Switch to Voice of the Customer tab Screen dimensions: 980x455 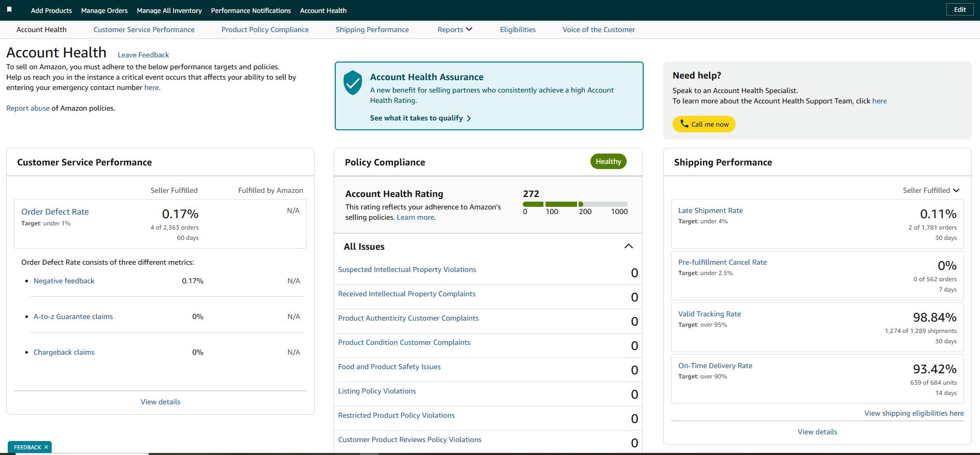[599, 29]
